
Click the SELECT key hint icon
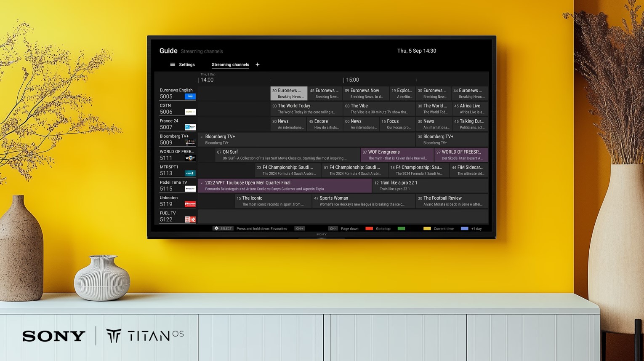[223, 229]
